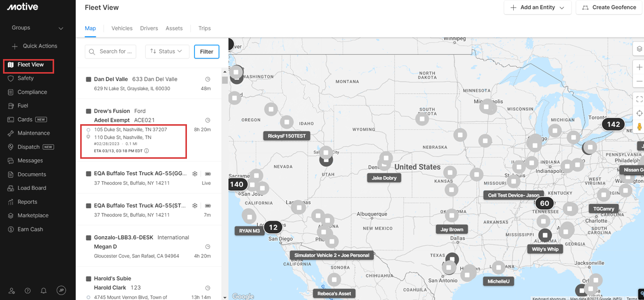Zoom in on the map
The width and height of the screenshot is (644, 300).
click(639, 67)
